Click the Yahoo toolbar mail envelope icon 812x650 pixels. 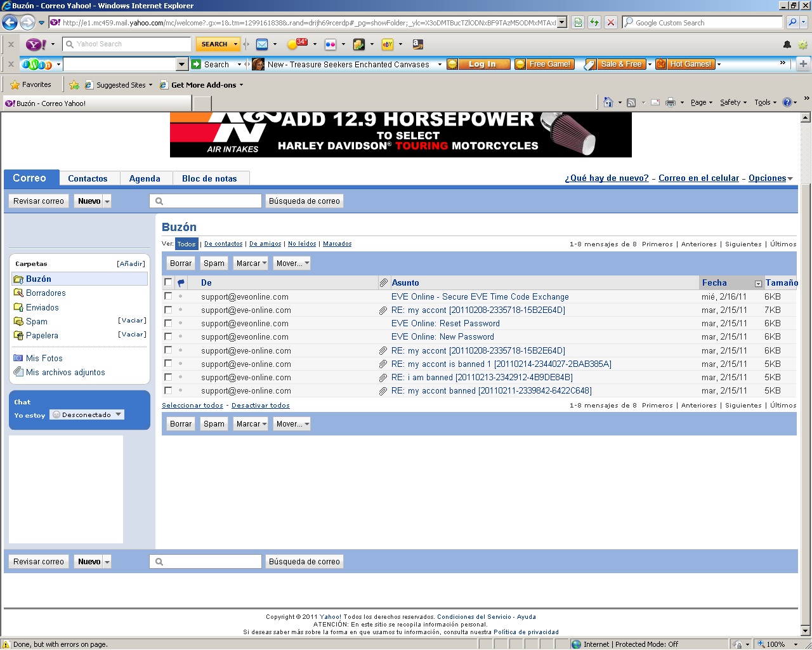(x=262, y=44)
